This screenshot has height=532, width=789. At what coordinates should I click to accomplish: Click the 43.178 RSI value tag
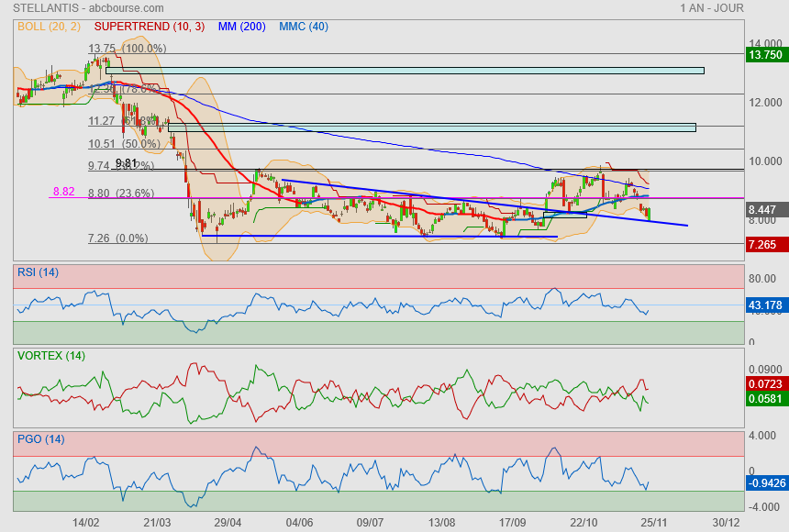pyautogui.click(x=766, y=305)
